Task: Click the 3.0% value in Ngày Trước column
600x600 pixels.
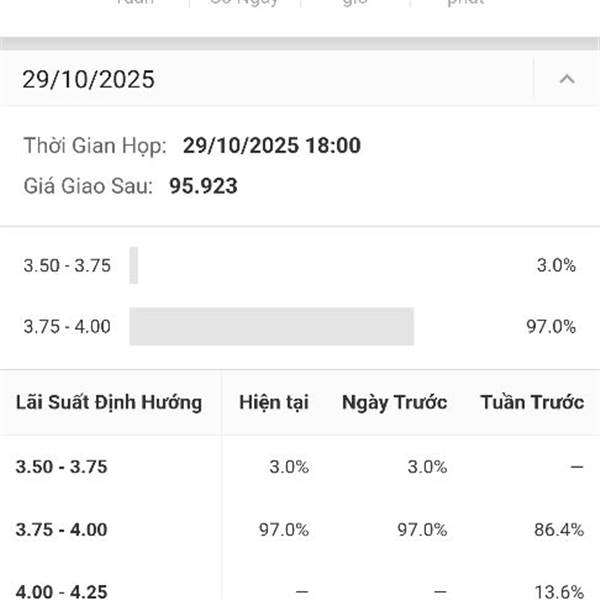Action: (427, 467)
